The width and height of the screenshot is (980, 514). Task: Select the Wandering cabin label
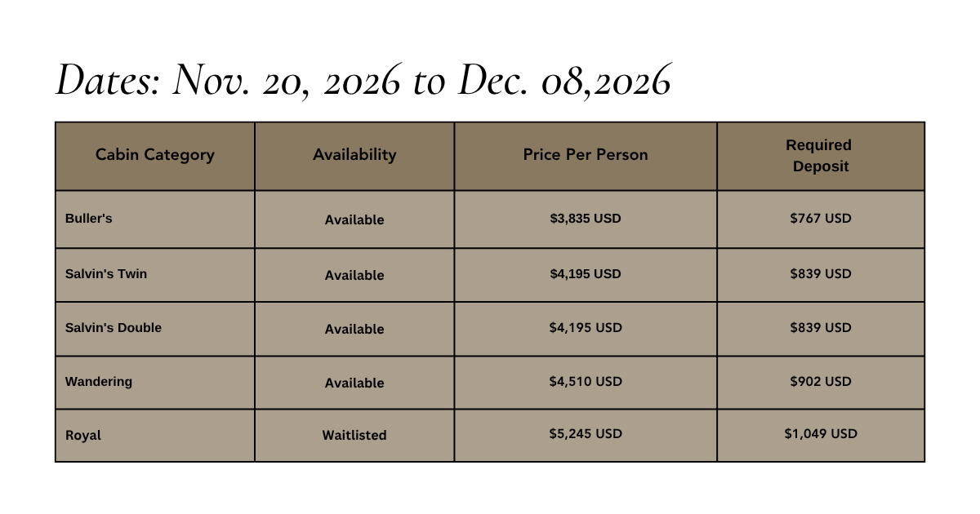[99, 382]
